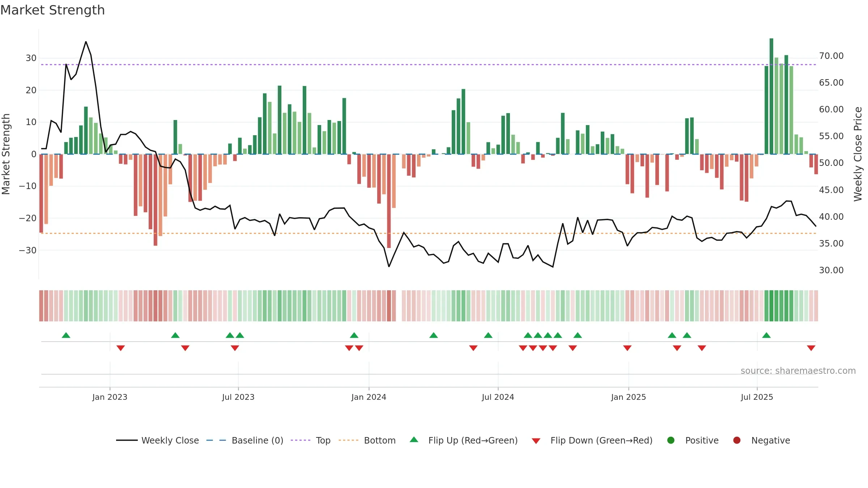Image resolution: width=868 pixels, height=488 pixels.
Task: Click the 70.00 right axis tick label
Action: [831, 56]
